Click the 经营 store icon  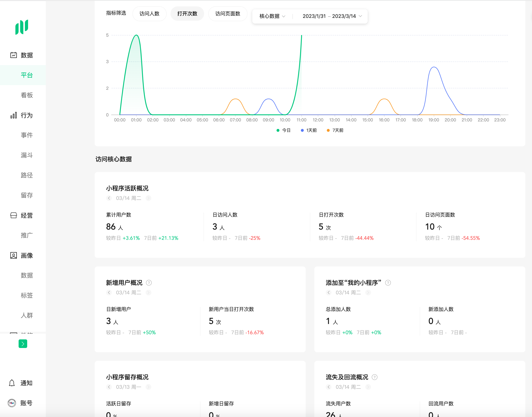(13, 215)
